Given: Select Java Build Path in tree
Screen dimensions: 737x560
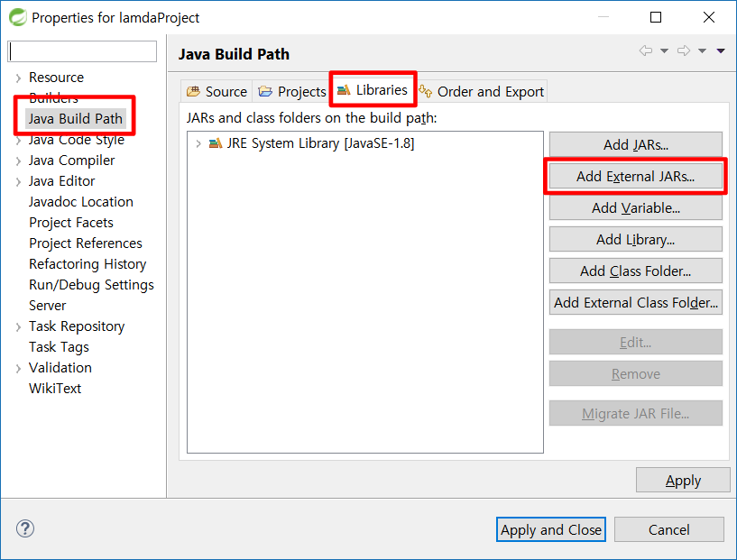Looking at the screenshot, I should tap(75, 118).
